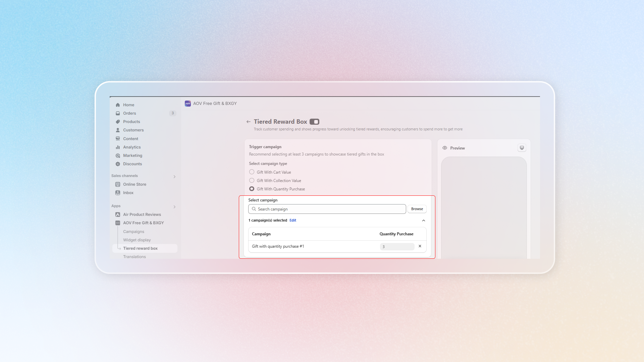Collapse the selected campaigns list

click(x=424, y=221)
